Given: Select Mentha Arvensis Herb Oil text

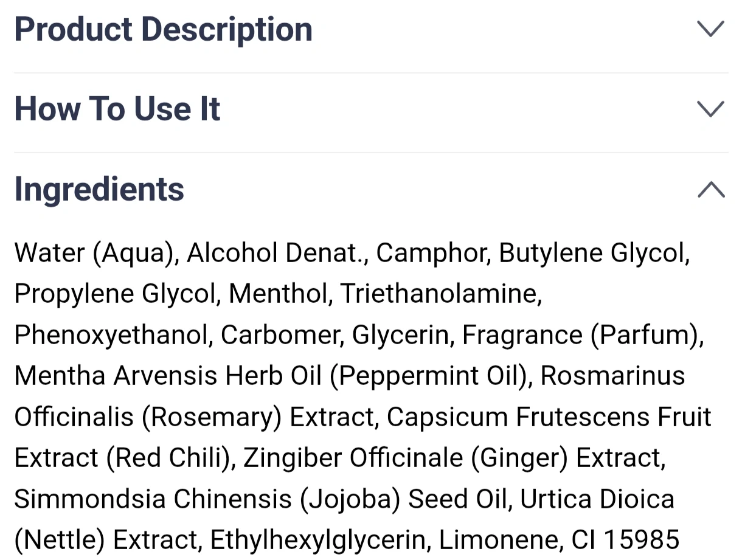Looking at the screenshot, I should pos(168,376).
